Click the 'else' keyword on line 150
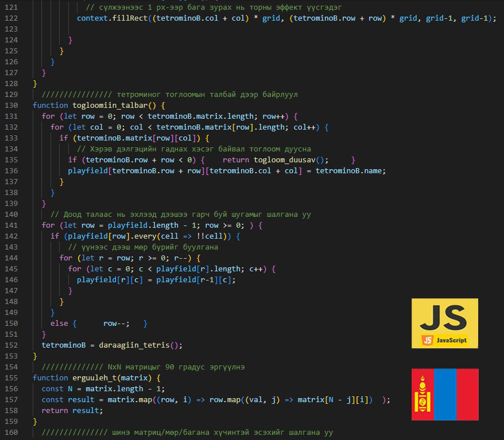Viewport: 504px width, 440px height. pyautogui.click(x=59, y=324)
